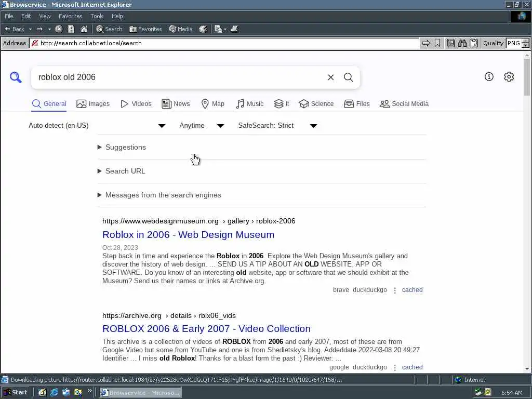This screenshot has height=399, width=532.
Task: Submit search with magnifier button
Action: tap(348, 77)
